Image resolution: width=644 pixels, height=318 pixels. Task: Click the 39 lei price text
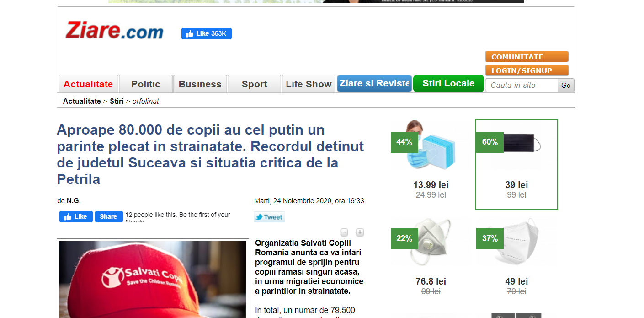coord(516,185)
